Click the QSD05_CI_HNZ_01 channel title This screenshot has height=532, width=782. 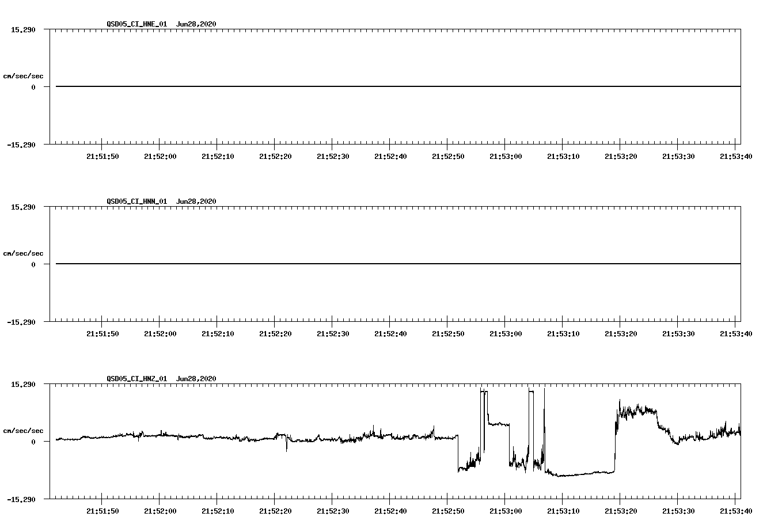[136, 379]
